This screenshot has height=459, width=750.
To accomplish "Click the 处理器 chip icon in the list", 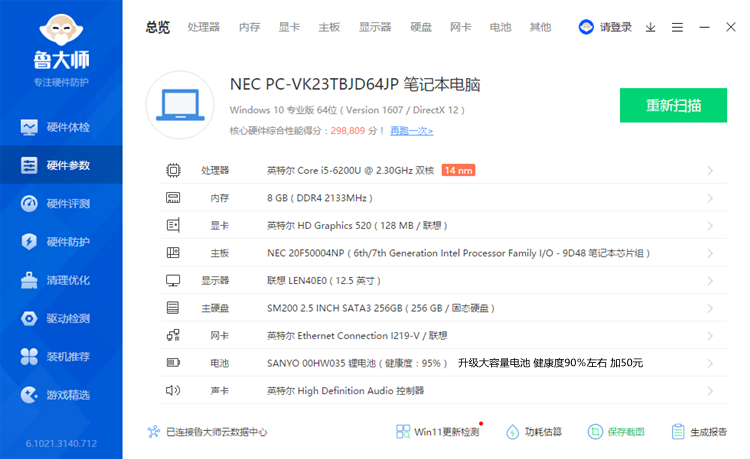I will [173, 170].
